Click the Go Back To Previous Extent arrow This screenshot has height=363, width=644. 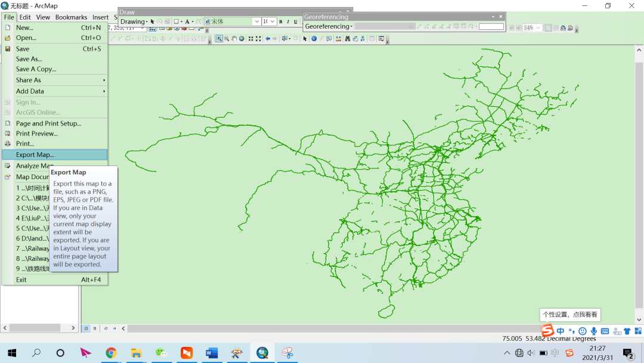click(267, 39)
